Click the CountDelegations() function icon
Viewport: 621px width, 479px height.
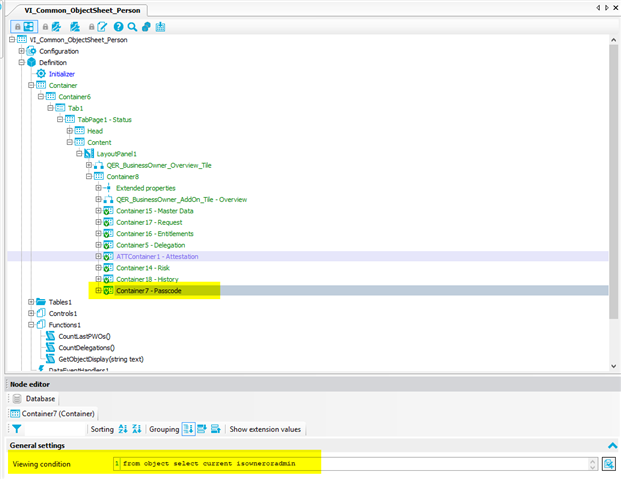50,347
